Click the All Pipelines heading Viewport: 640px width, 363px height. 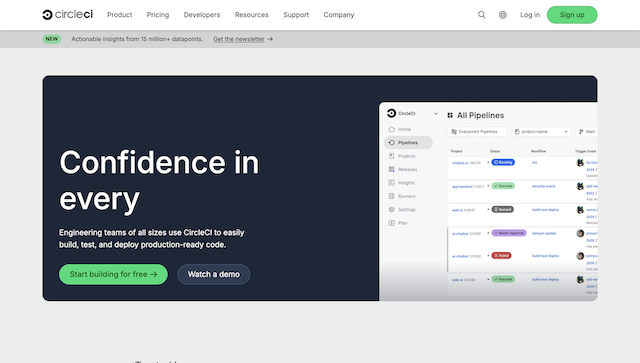[x=480, y=116]
